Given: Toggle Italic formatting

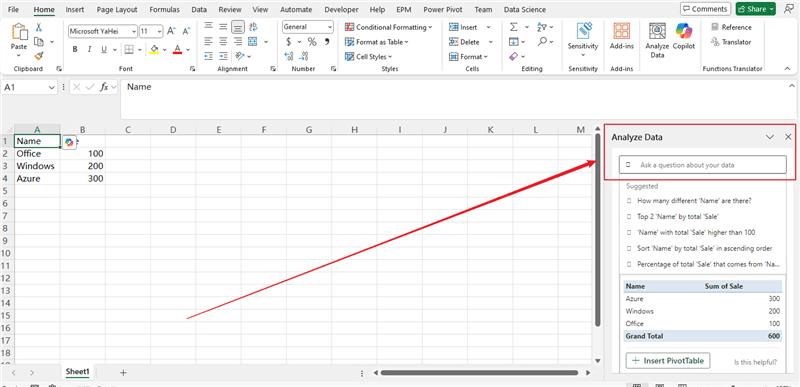Looking at the screenshot, I should pyautogui.click(x=89, y=49).
